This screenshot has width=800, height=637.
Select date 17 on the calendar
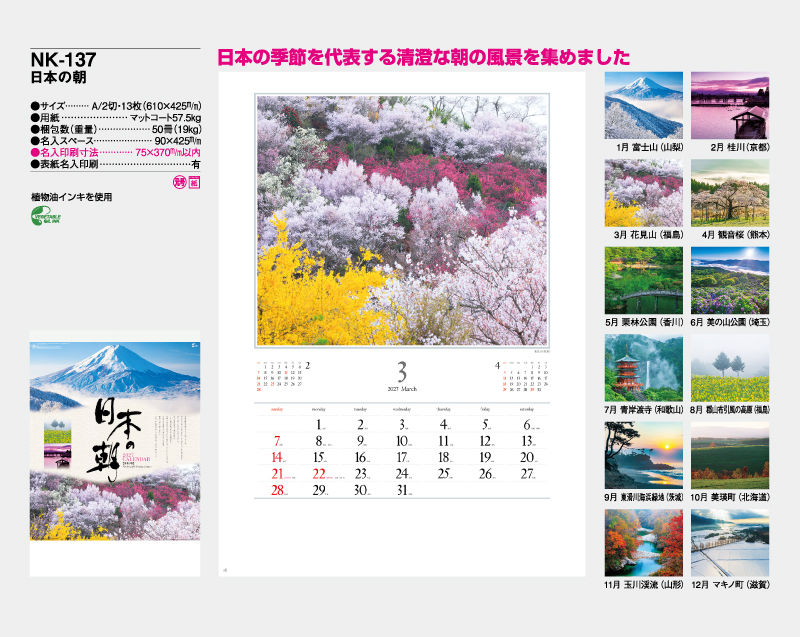click(403, 457)
